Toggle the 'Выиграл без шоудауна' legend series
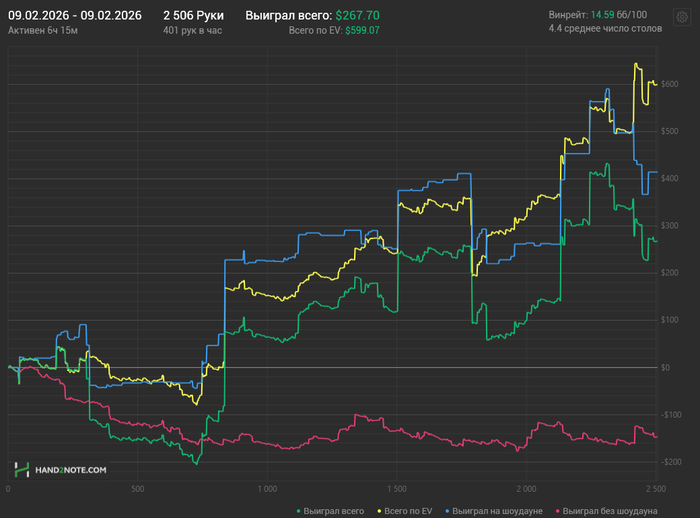This screenshot has height=518, width=700. point(607,511)
